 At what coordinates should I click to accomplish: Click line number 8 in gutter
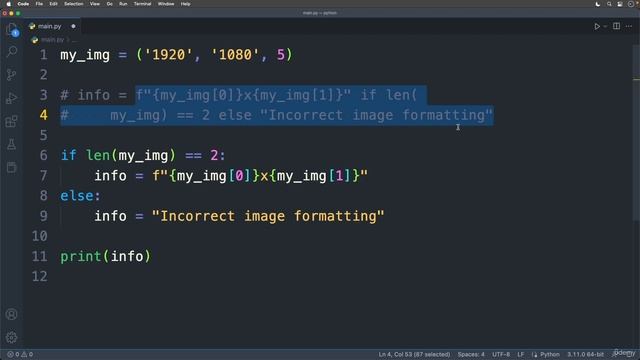[43, 196]
